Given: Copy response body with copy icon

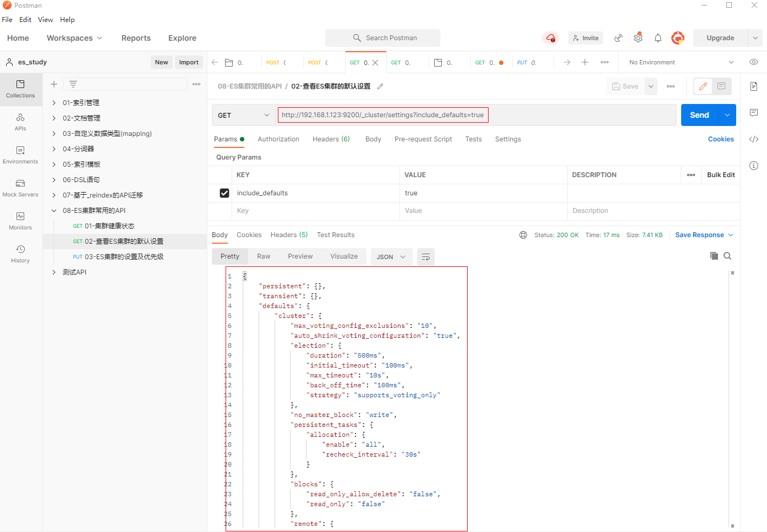Looking at the screenshot, I should pos(714,256).
